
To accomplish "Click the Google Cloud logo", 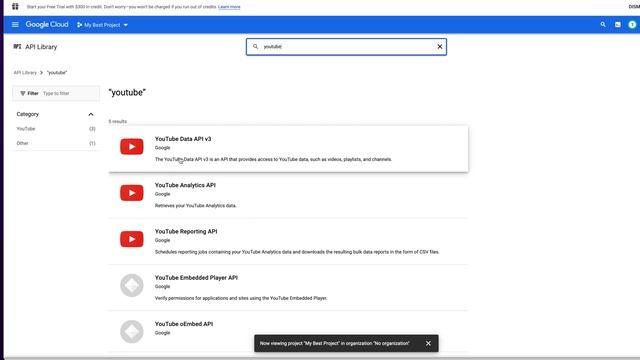I will 47,24.
